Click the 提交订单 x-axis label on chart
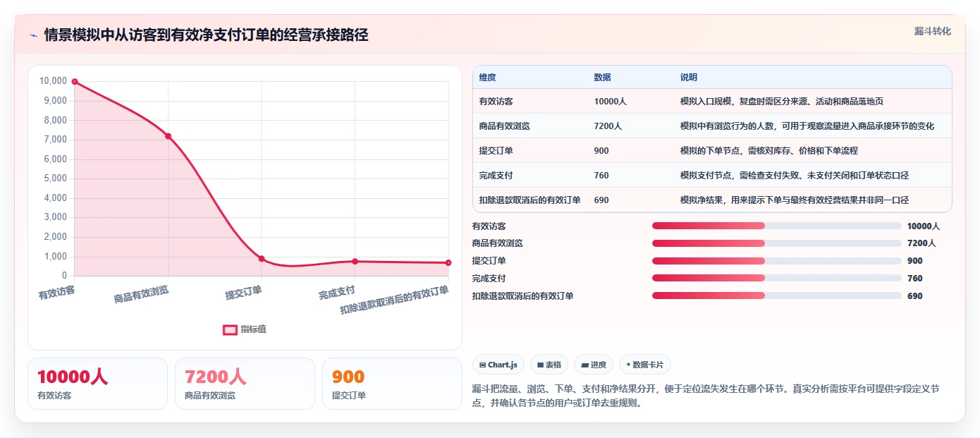Viewport: 980px width, 438px height. (x=244, y=293)
